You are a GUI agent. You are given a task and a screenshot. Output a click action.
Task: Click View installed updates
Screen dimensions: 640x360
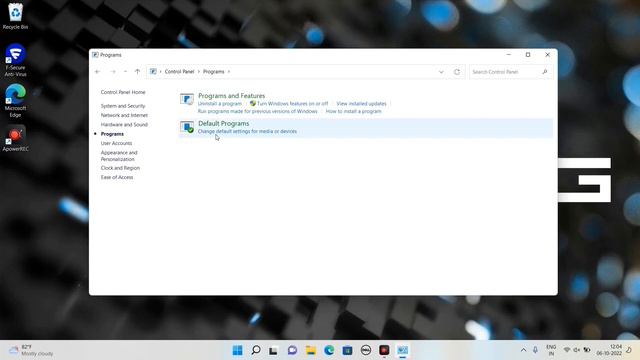[361, 104]
